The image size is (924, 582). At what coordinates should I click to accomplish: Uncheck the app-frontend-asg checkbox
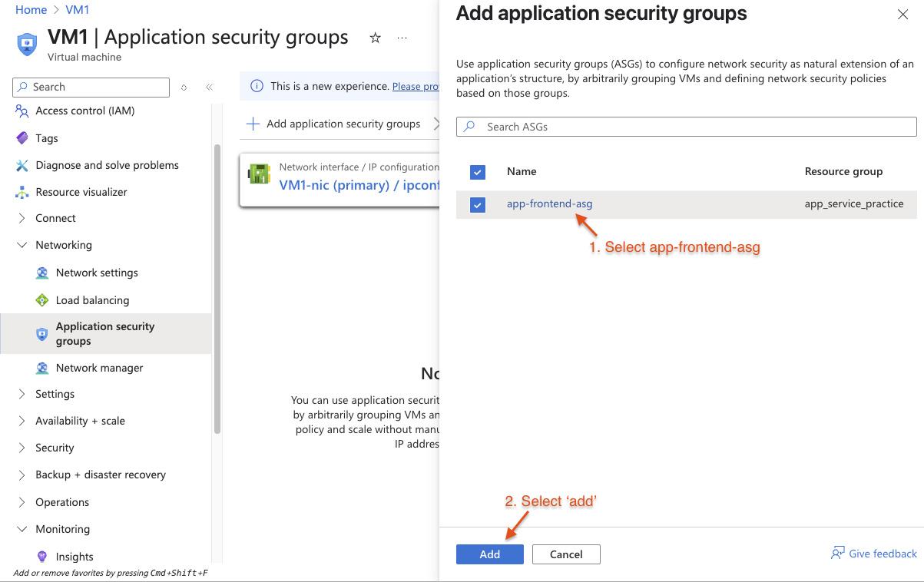[478, 205]
